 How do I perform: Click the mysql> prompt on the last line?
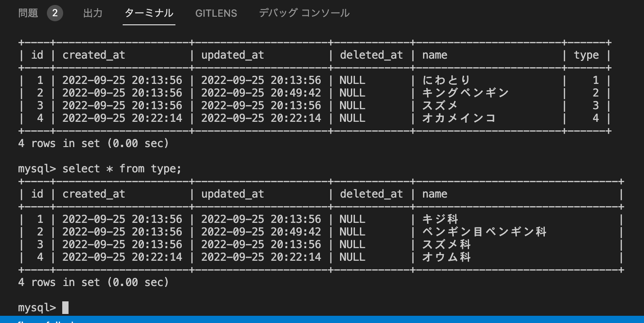(x=37, y=307)
